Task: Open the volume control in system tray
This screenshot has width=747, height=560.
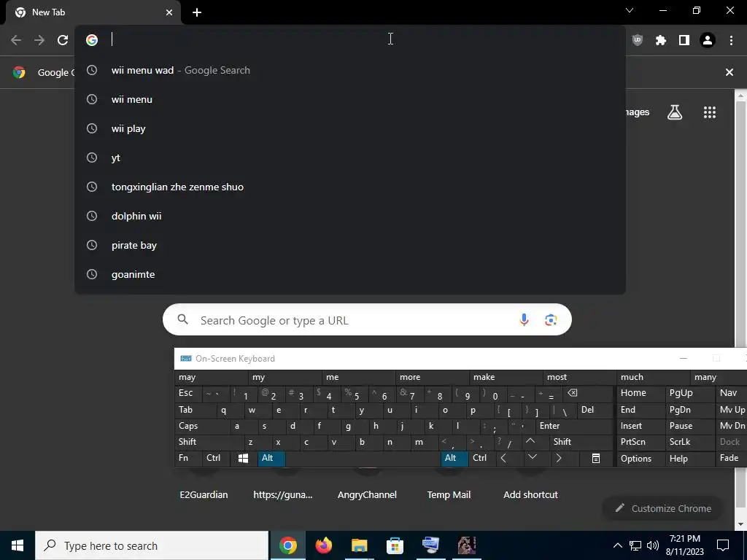Action: tap(653, 545)
